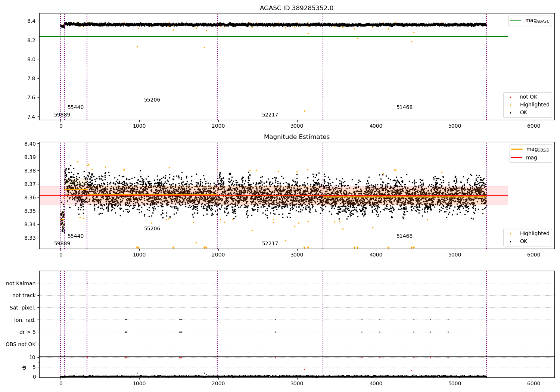This screenshot has height=392, width=560.
Task: Click the '7.8' y-axis tick label
Action: coord(31,78)
